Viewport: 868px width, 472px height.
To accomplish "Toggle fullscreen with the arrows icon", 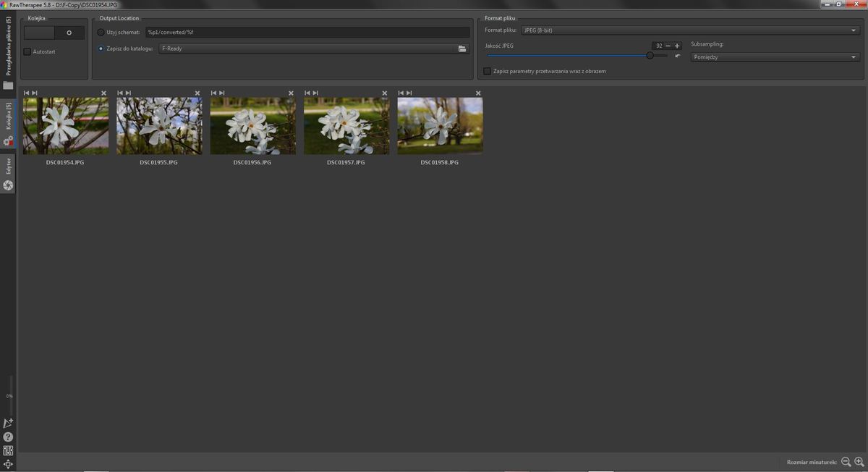I will 8,464.
